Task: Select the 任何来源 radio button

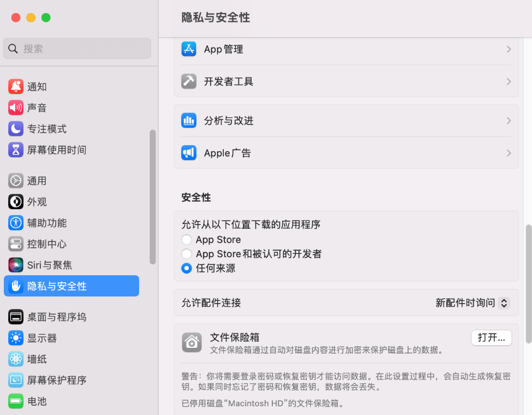Action: tap(187, 268)
